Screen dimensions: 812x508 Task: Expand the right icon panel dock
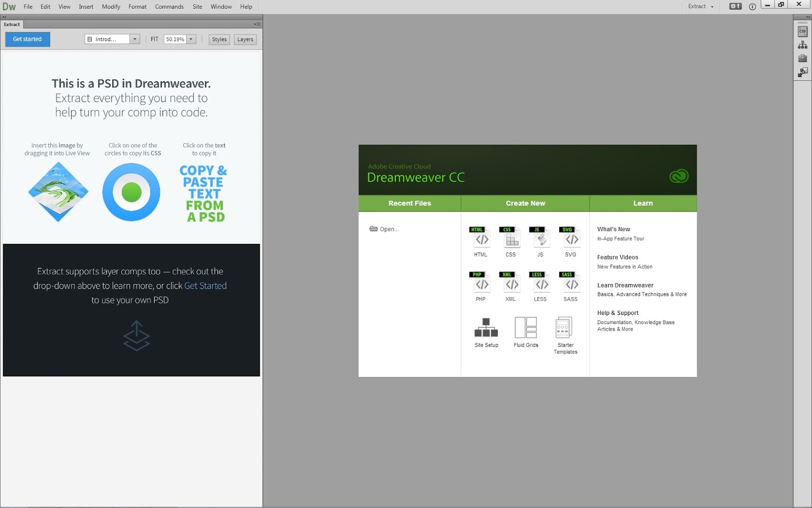click(x=808, y=17)
